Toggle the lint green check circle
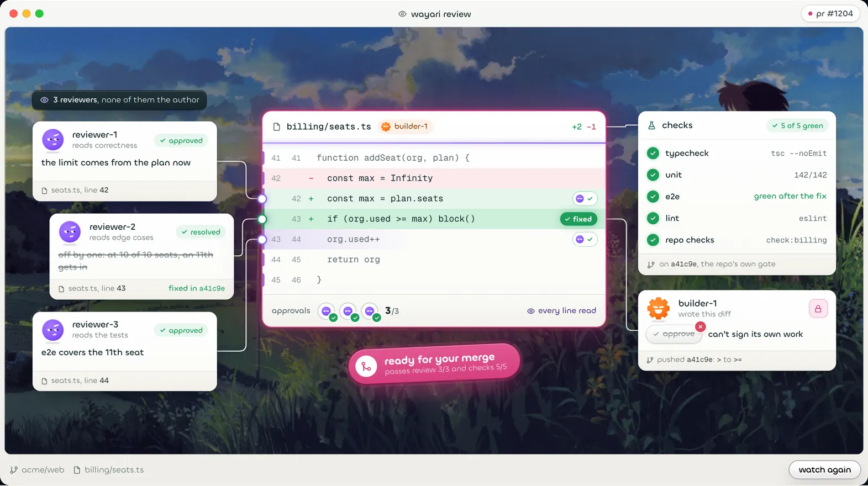The image size is (868, 486). coord(653,218)
